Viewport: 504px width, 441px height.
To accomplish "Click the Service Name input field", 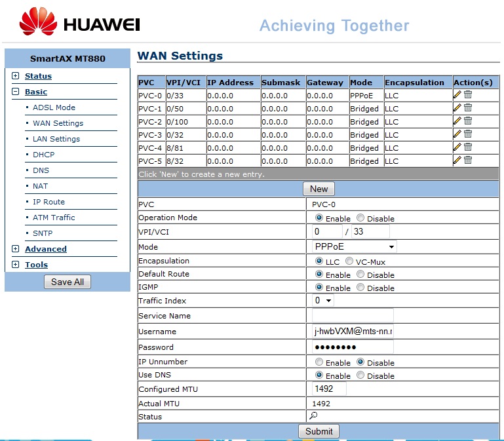I will tap(349, 316).
